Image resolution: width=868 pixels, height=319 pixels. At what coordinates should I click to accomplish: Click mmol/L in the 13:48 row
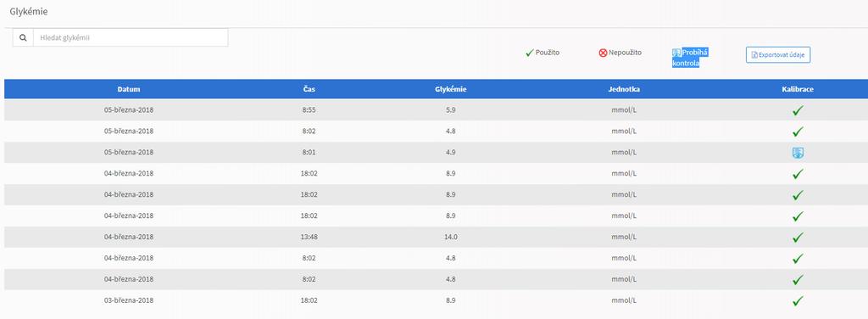(x=624, y=237)
